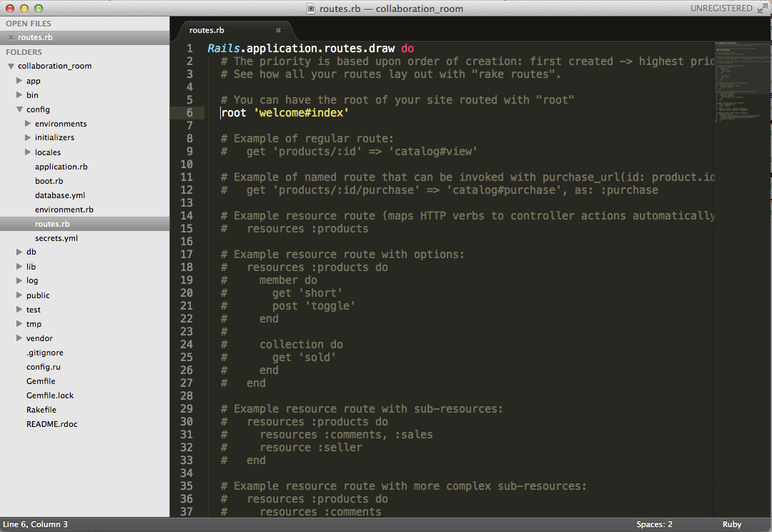Open environment.rb file
The image size is (772, 532).
click(x=64, y=210)
